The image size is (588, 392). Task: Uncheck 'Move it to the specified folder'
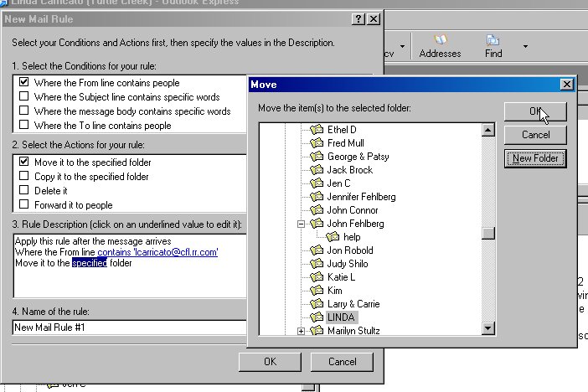tap(24, 162)
